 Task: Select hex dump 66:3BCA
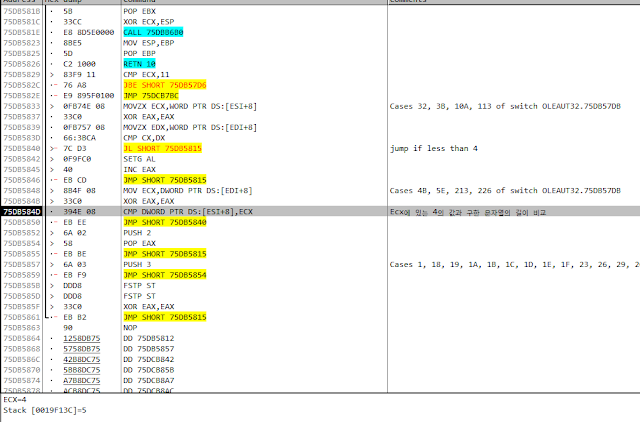(x=79, y=138)
